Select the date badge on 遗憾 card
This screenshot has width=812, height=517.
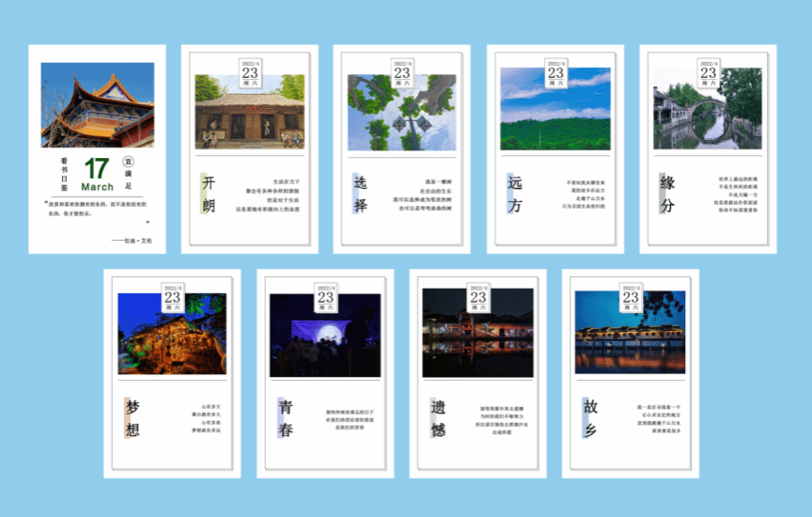[478, 297]
